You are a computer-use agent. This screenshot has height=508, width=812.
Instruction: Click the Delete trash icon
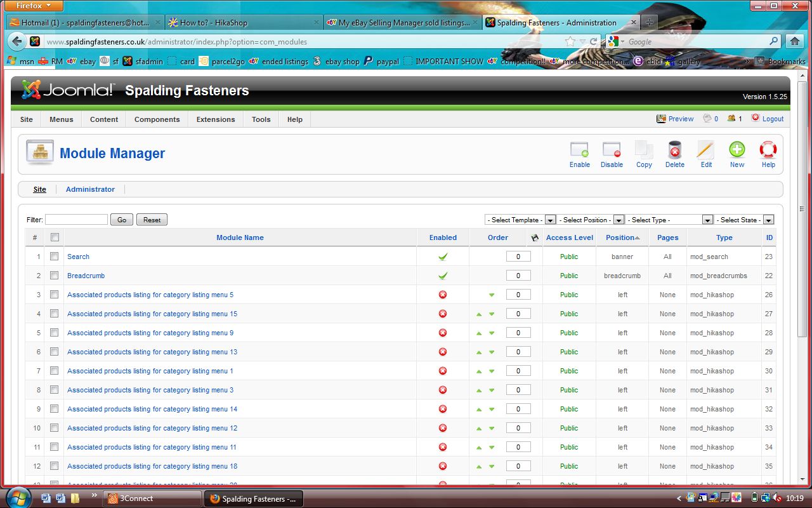tap(674, 151)
